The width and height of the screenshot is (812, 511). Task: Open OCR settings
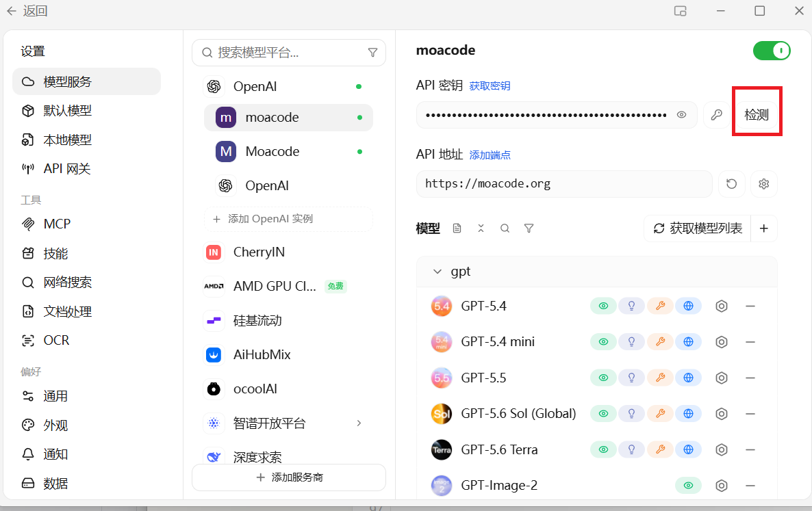pyautogui.click(x=86, y=340)
